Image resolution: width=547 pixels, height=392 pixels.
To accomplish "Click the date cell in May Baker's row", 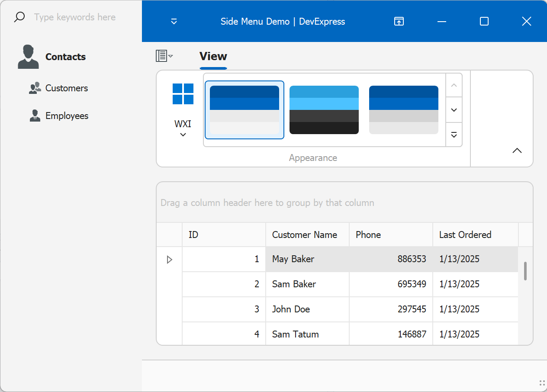I will 476,259.
